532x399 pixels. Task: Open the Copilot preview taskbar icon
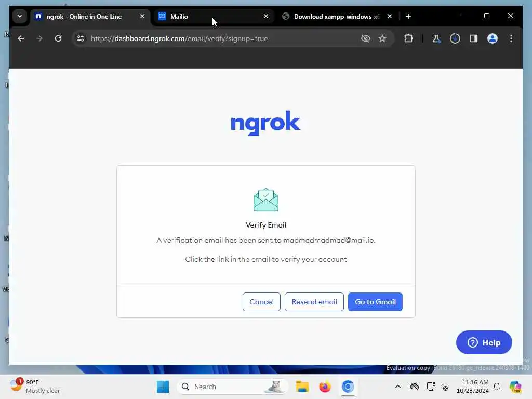(515, 387)
